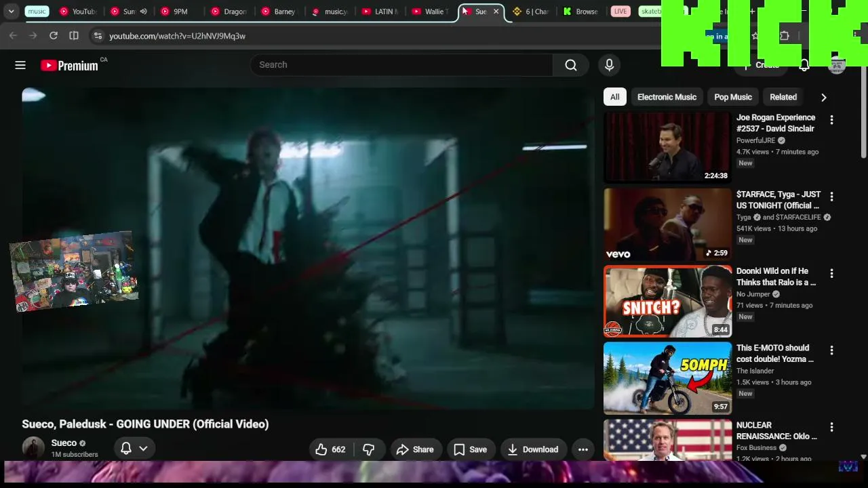This screenshot has height=488, width=868.
Task: Open the YouTube guide hamburger menu
Action: pos(20,65)
